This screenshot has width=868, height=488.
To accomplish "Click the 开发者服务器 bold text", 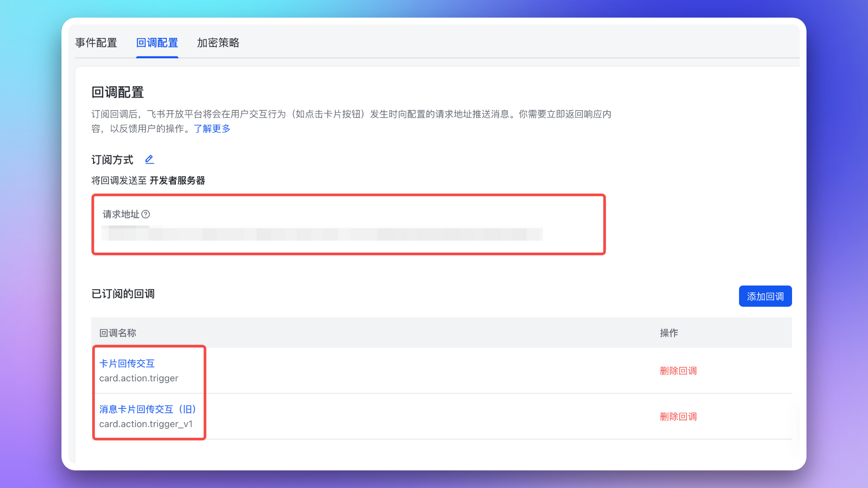I will click(x=177, y=181).
